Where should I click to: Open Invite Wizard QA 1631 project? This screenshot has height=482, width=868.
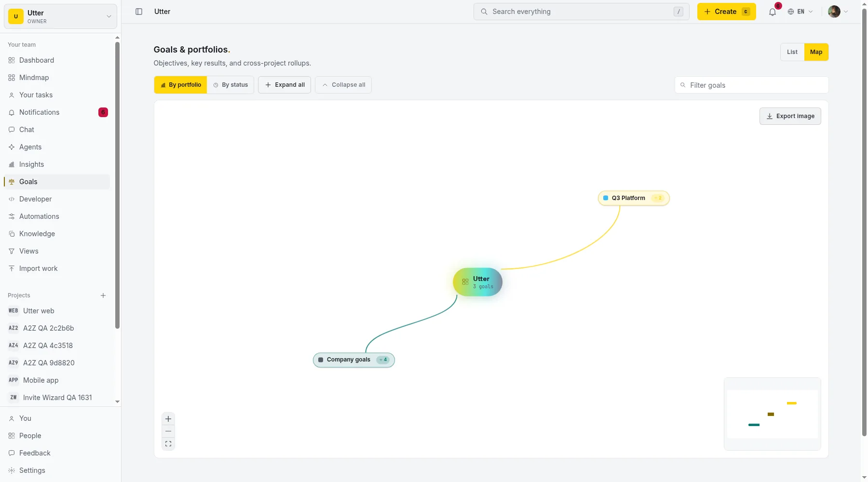(57, 398)
